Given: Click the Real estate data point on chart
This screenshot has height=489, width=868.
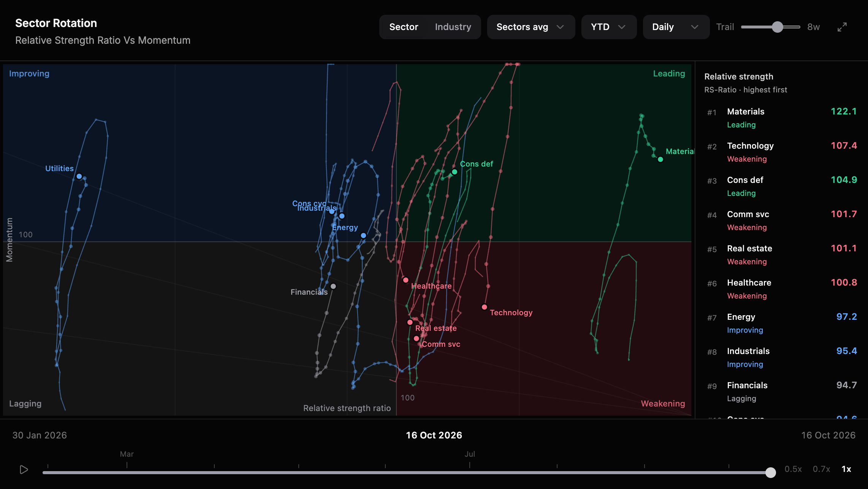Looking at the screenshot, I should [410, 322].
